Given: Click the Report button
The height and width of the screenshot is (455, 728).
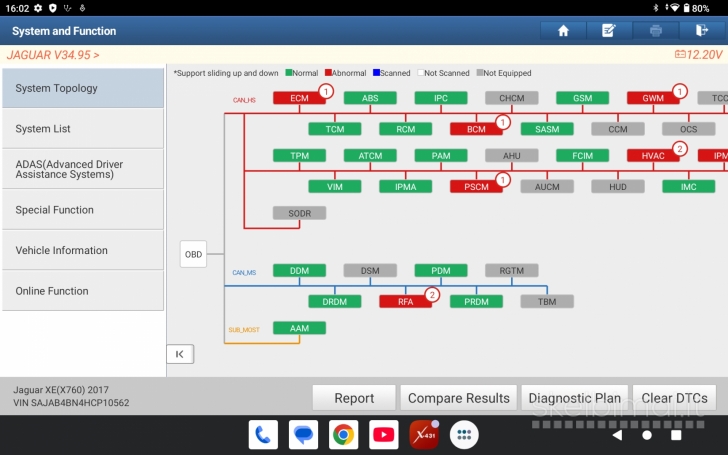Looking at the screenshot, I should pos(354,398).
